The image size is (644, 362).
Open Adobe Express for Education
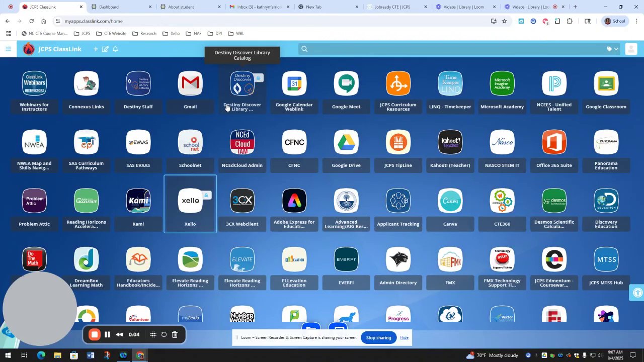point(294,209)
